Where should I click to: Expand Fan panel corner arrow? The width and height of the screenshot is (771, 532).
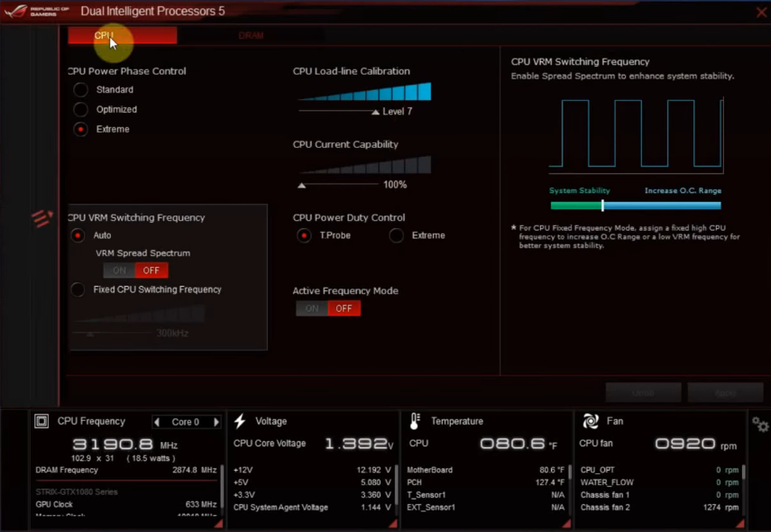tap(740, 524)
